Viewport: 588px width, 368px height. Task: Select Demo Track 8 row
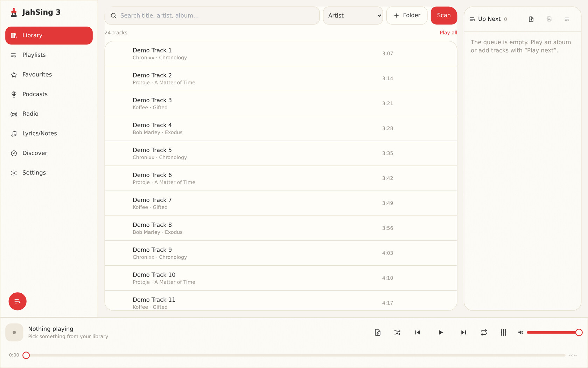point(281,228)
